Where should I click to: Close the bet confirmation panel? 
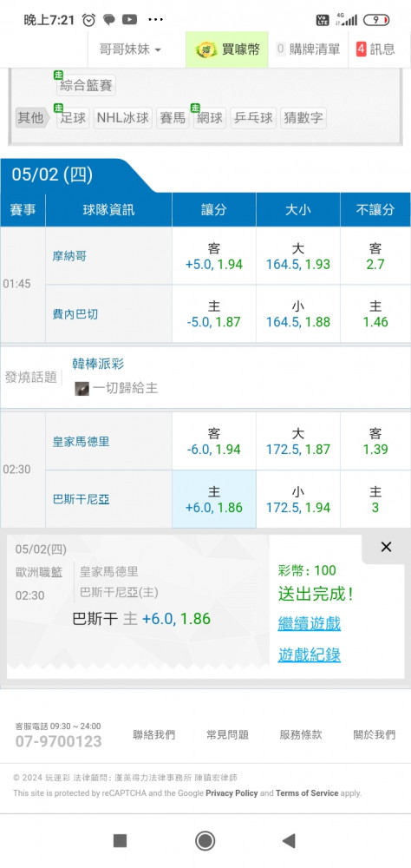click(x=386, y=547)
